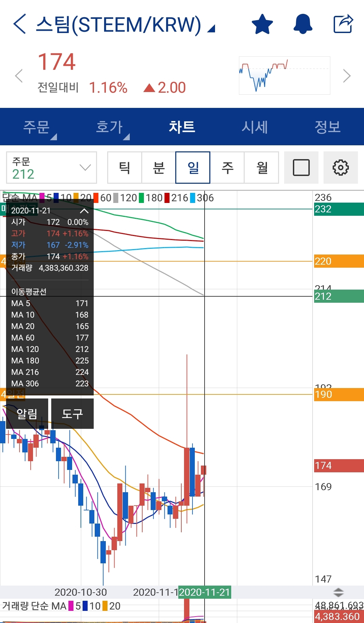Expand the STEEM/KRW coin selector triangle
Image resolution: width=364 pixels, height=623 pixels.
[x=211, y=29]
